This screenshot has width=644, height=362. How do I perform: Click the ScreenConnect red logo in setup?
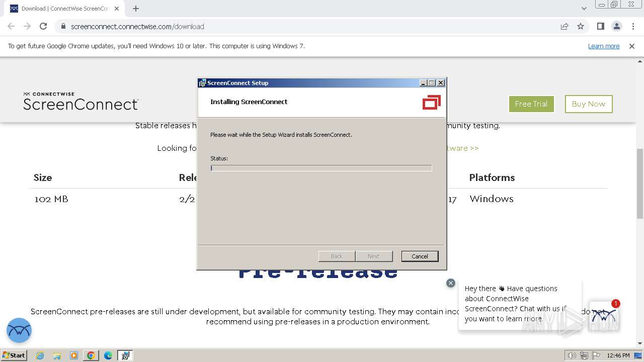tap(432, 102)
